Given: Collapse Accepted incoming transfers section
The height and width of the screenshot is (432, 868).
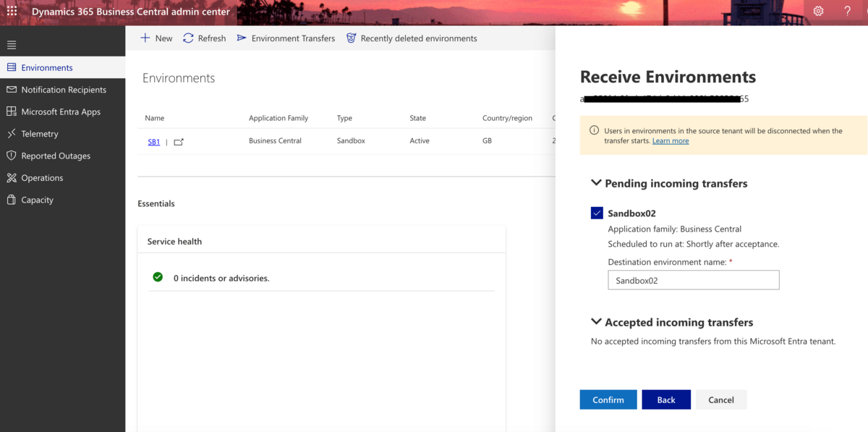Looking at the screenshot, I should click(x=596, y=322).
